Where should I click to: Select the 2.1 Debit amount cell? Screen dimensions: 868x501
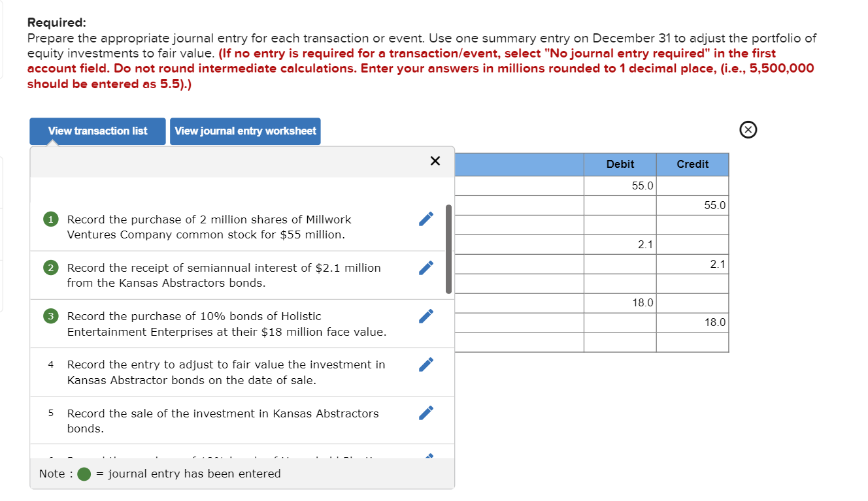click(x=620, y=244)
